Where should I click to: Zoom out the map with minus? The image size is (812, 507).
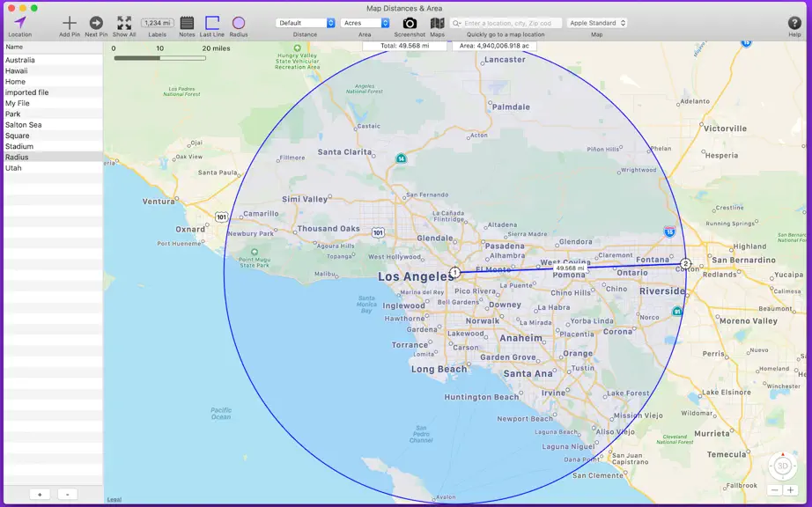click(775, 490)
